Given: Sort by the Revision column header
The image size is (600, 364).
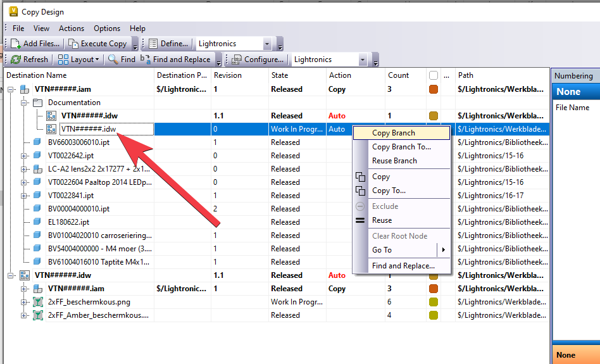Looking at the screenshot, I should click(239, 75).
